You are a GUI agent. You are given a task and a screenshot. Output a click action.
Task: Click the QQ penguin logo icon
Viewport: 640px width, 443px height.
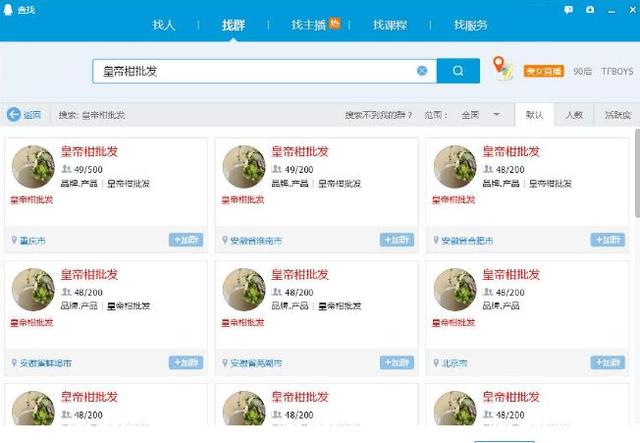[x=8, y=9]
